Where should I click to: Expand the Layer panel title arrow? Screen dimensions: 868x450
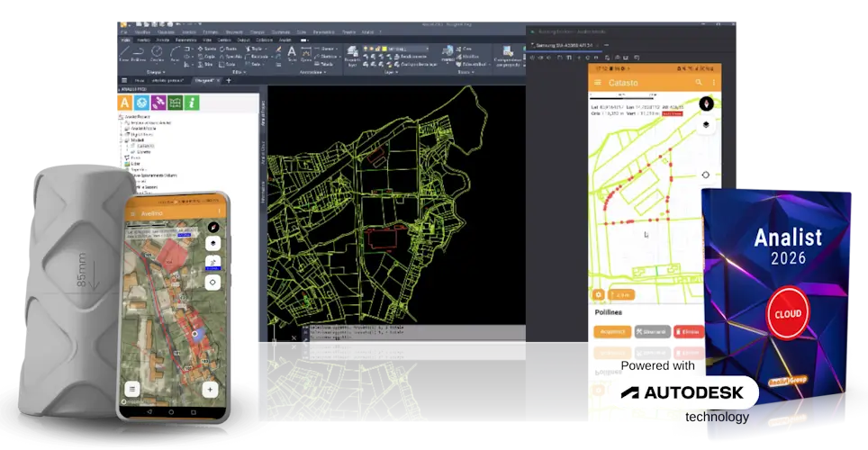396,72
